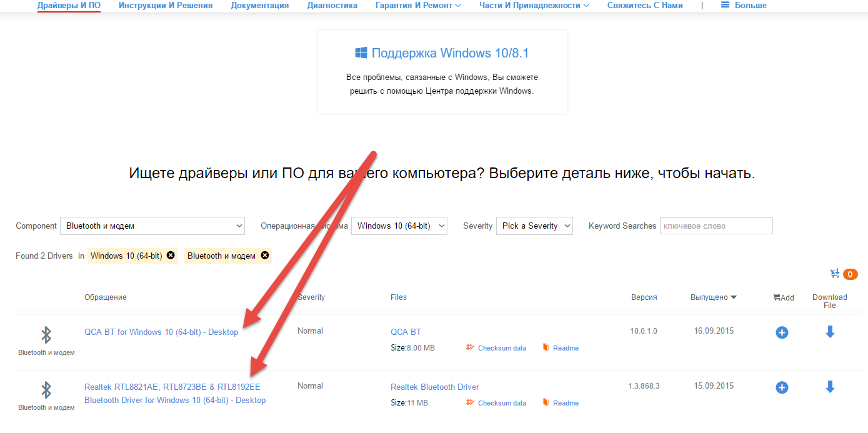The width and height of the screenshot is (868, 433).
Task: Click release date 15.09.2015
Action: [x=714, y=386]
